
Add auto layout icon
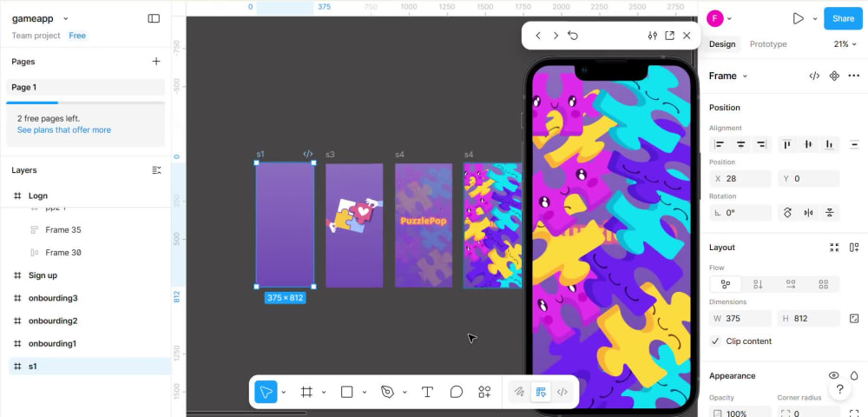point(853,248)
